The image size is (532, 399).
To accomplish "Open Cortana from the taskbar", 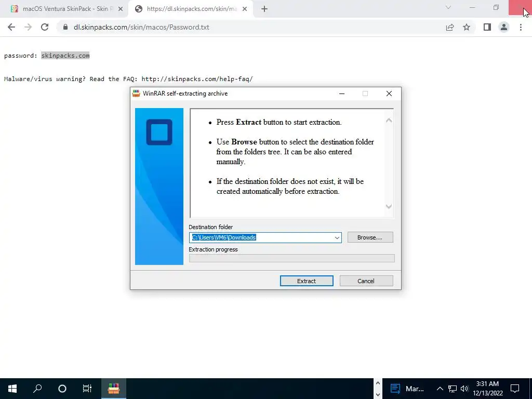I will point(62,389).
